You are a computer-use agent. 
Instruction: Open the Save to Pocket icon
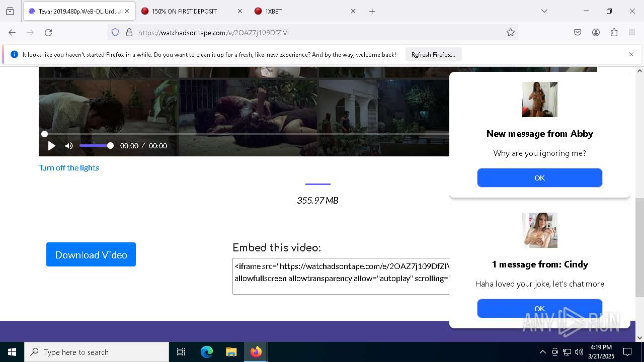tap(578, 32)
